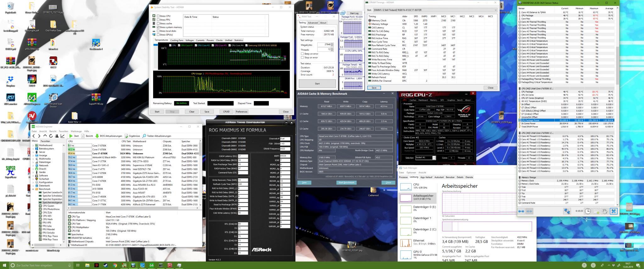Open Task View on the taskbar

point(78,265)
